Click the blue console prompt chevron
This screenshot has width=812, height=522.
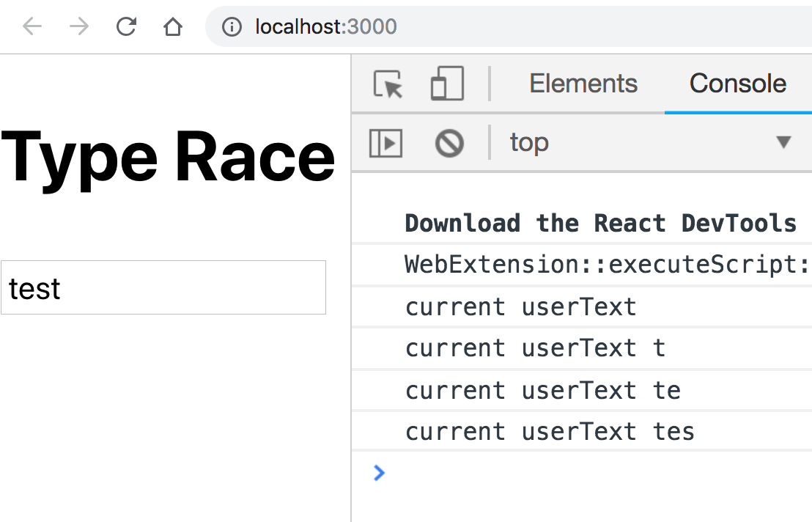coord(378,473)
